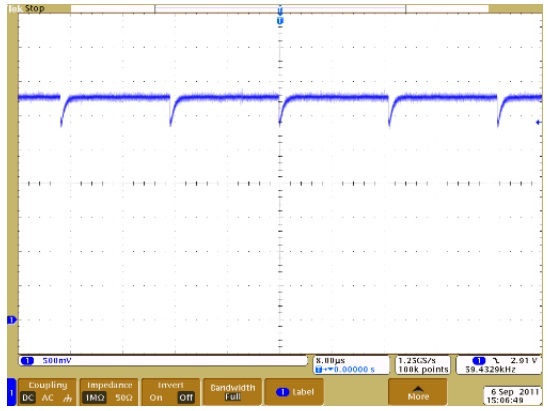Click falling edge trigger slope icon
The width and height of the screenshot is (548, 411).
click(x=496, y=360)
